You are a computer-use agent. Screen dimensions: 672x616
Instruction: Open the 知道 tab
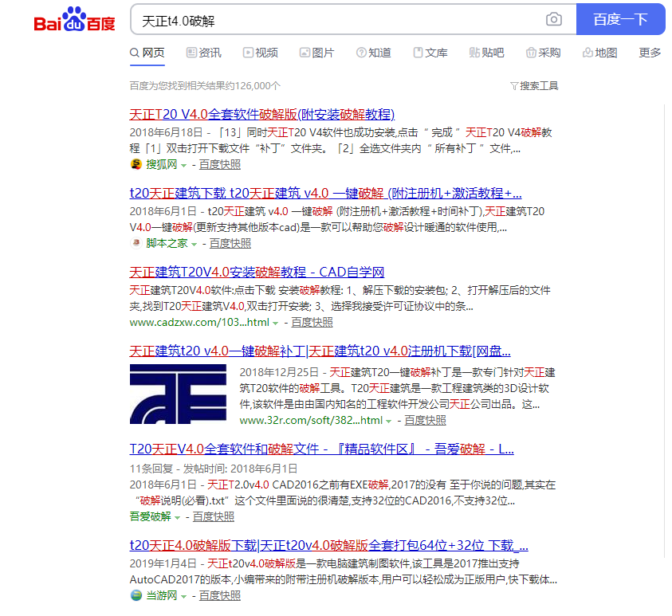pyautogui.click(x=374, y=53)
